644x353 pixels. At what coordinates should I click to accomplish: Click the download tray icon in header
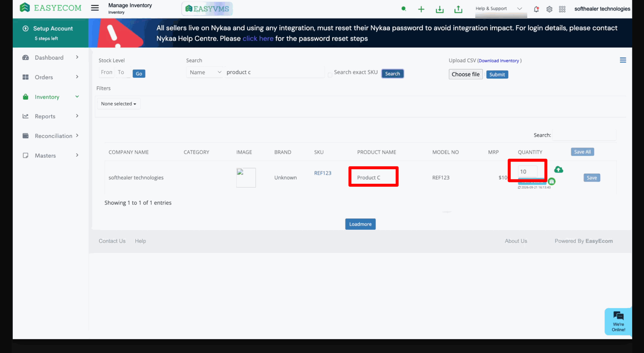(x=439, y=9)
